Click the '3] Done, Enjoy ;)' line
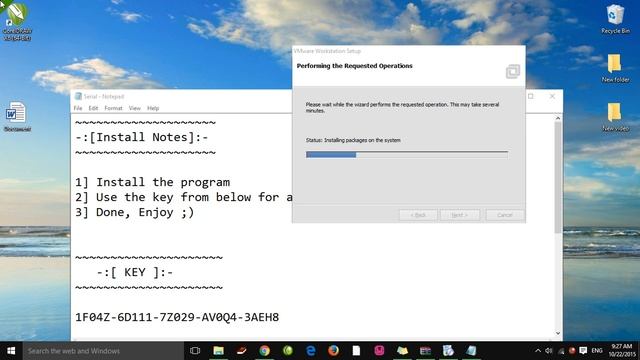 [x=135, y=212]
